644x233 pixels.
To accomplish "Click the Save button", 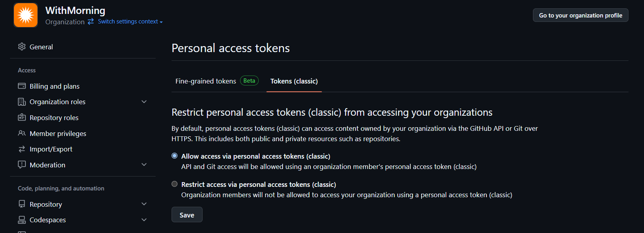I will (x=187, y=215).
